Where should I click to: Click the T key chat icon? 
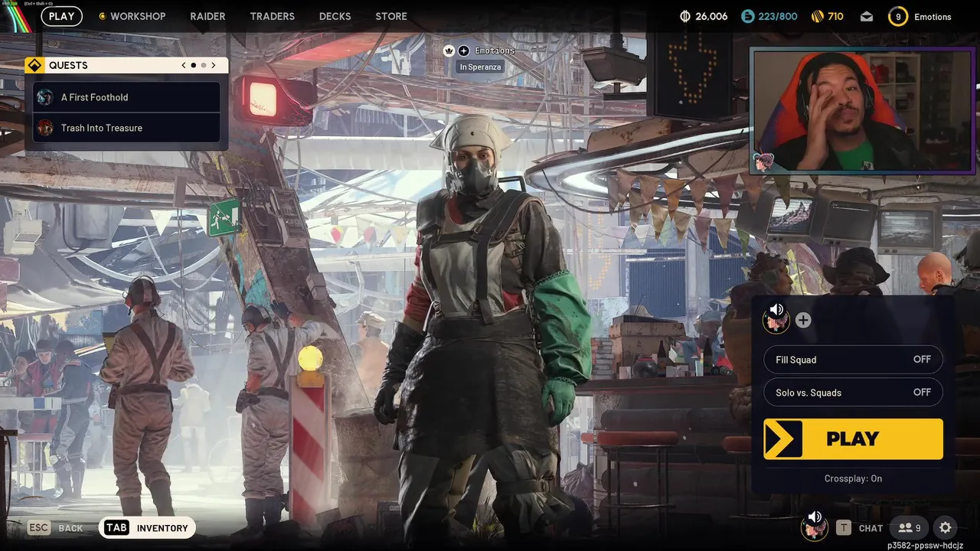(843, 527)
